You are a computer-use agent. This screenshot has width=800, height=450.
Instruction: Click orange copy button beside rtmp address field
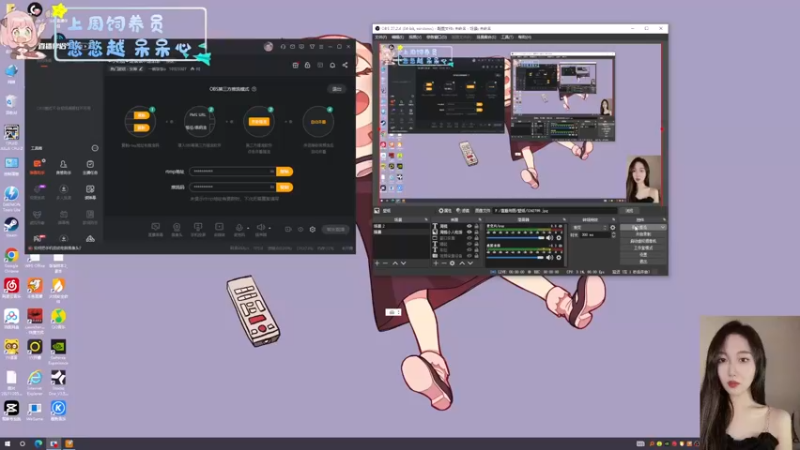(285, 171)
